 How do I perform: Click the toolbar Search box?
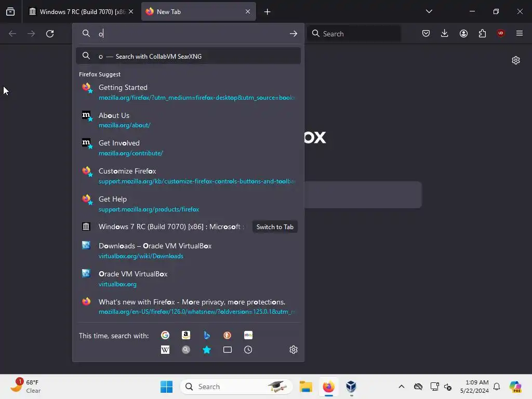354,34
